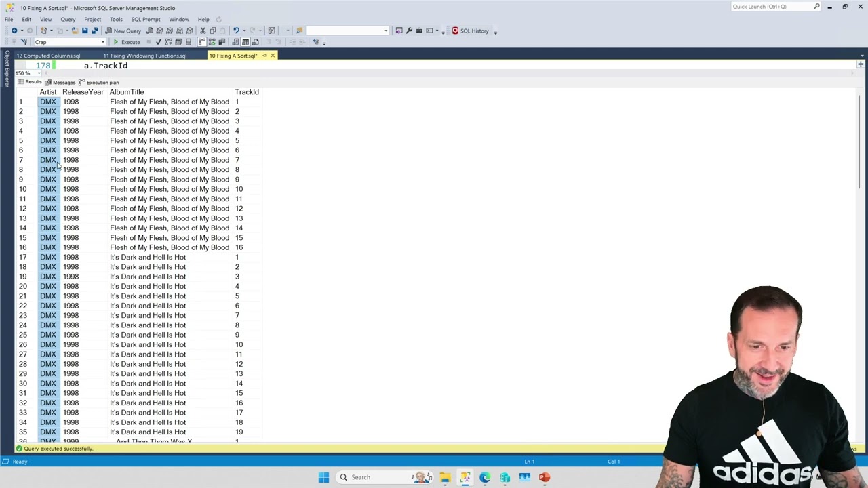
Task: Open the Project menu
Action: pos(92,19)
